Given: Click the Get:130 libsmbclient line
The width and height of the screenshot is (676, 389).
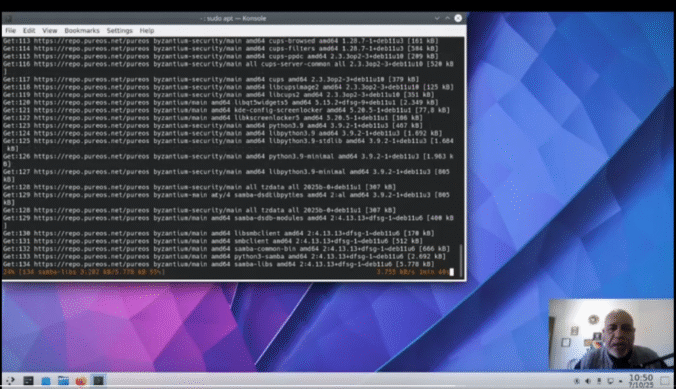Looking at the screenshot, I should coord(219,233).
